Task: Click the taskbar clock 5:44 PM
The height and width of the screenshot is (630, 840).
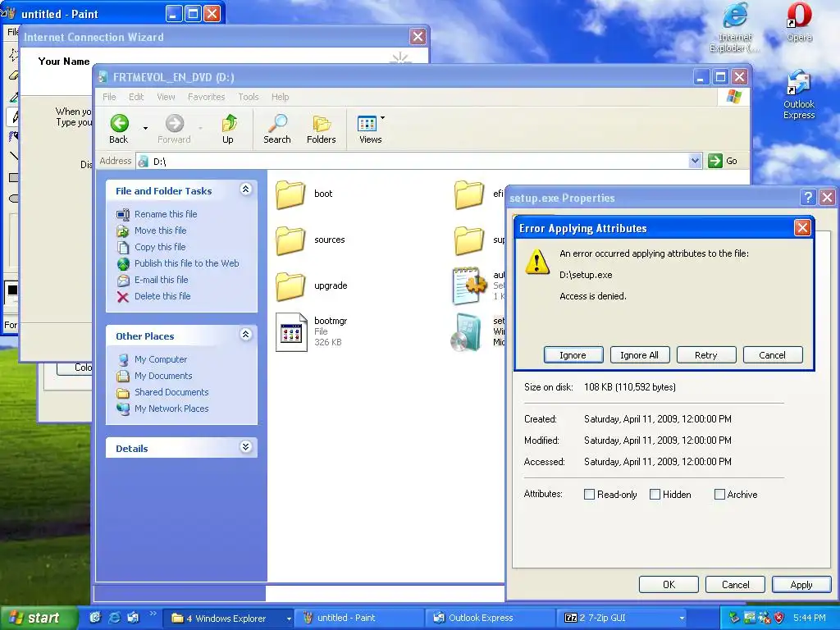Action: tap(810, 619)
